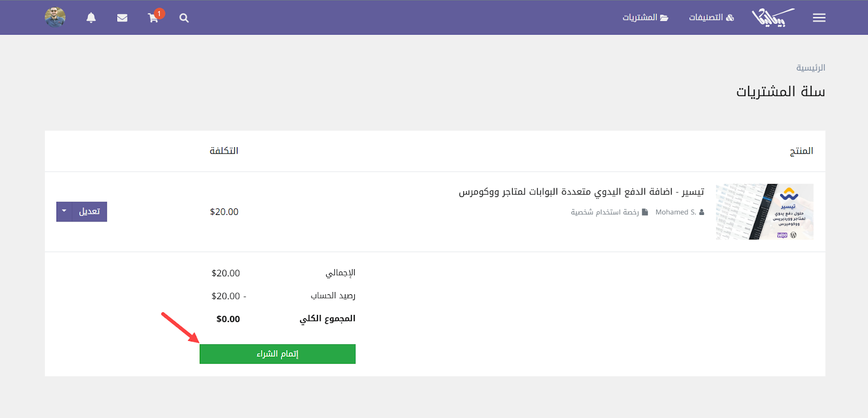The image size is (868, 418).
Task: Open the notifications bell icon
Action: coord(91,18)
